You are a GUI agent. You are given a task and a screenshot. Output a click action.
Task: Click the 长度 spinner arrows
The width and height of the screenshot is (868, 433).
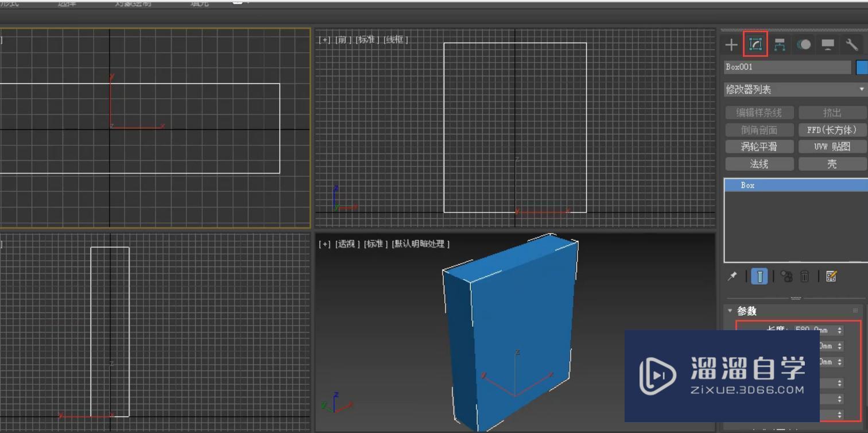[x=840, y=330]
